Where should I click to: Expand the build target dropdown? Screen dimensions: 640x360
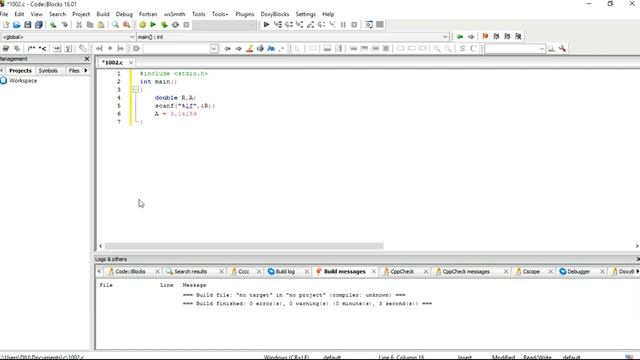coord(253,25)
